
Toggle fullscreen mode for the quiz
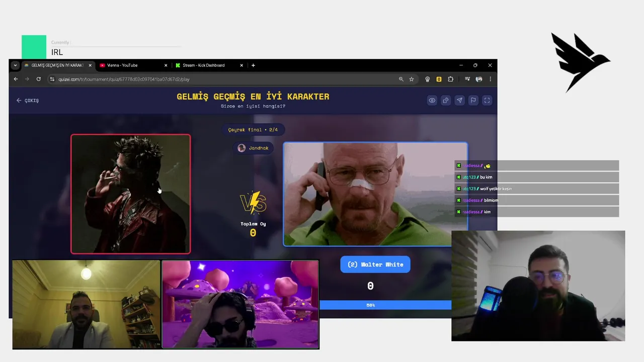(487, 101)
